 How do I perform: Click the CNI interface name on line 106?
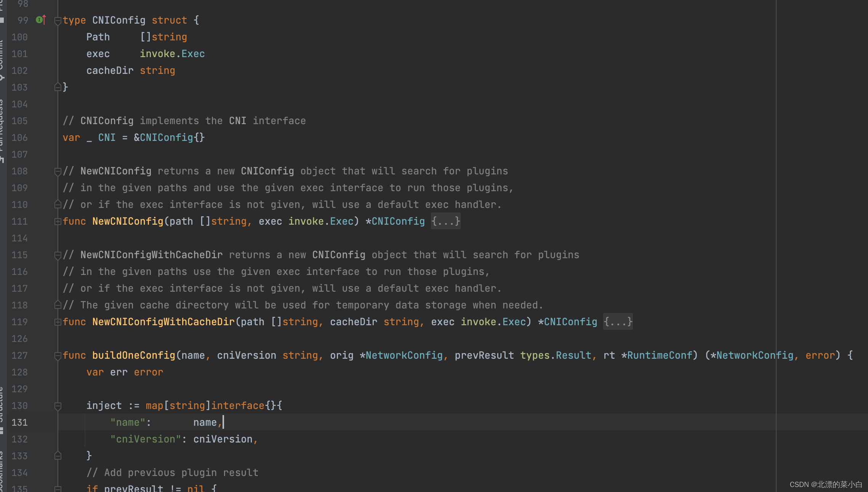[107, 137]
